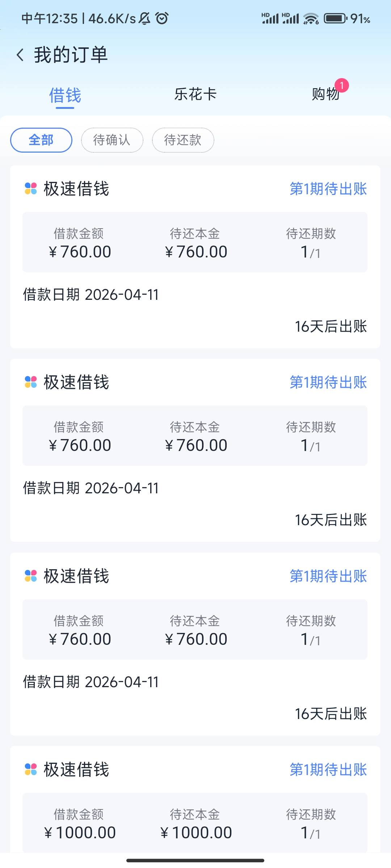Tap the red notification badge on 购物

pyautogui.click(x=341, y=86)
